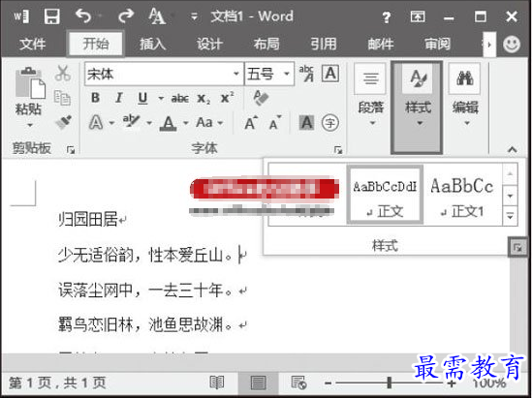Expand the styles gallery more button
The image size is (532, 398).
(x=510, y=216)
